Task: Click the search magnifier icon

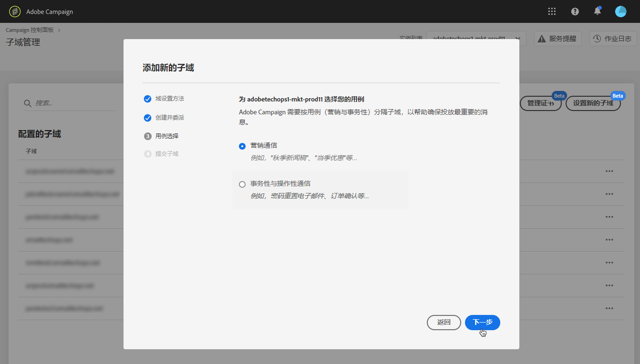Action: coord(28,103)
